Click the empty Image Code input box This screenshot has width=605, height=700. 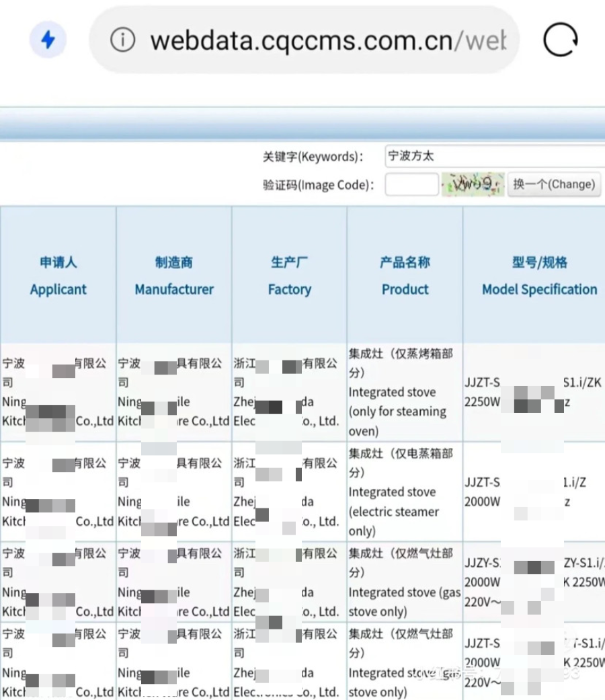tap(411, 184)
